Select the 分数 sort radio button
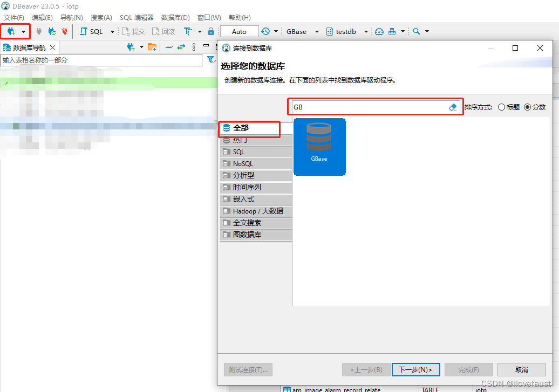The height and width of the screenshot is (392, 559). pyautogui.click(x=528, y=107)
